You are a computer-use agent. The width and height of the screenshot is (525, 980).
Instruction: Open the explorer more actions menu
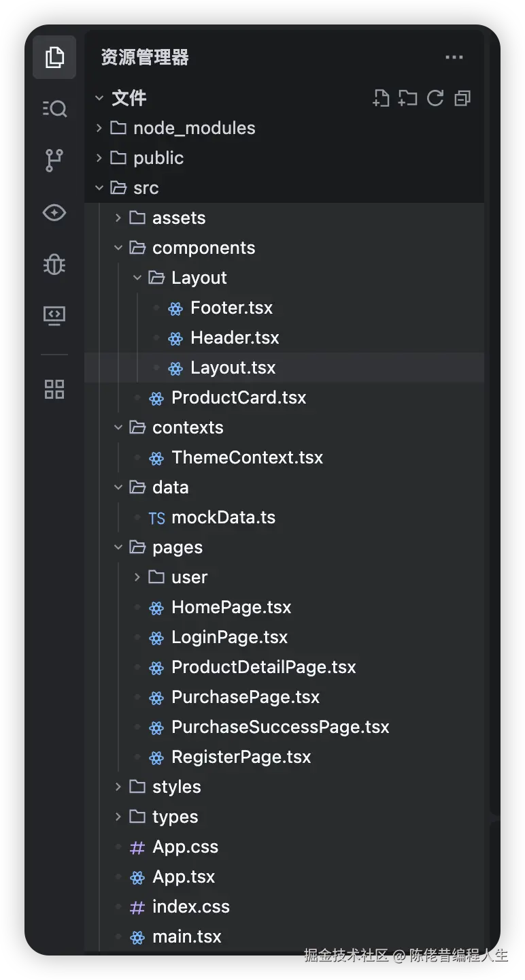pyautogui.click(x=454, y=57)
